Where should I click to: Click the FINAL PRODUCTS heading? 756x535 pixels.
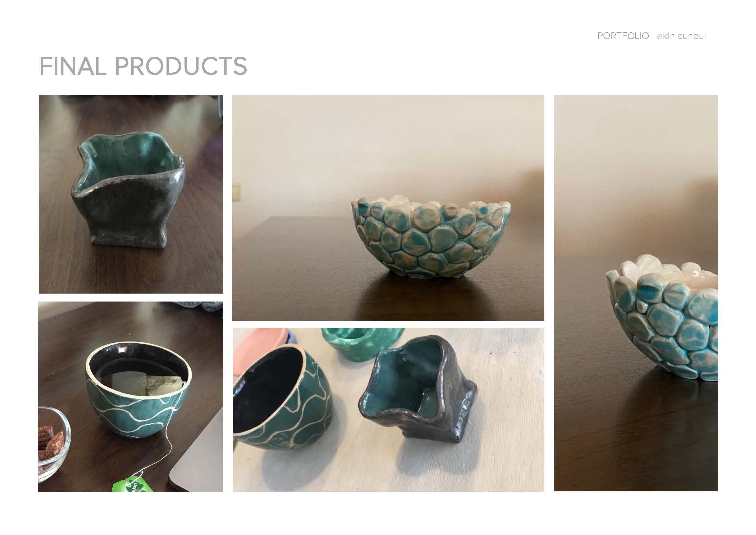click(143, 66)
